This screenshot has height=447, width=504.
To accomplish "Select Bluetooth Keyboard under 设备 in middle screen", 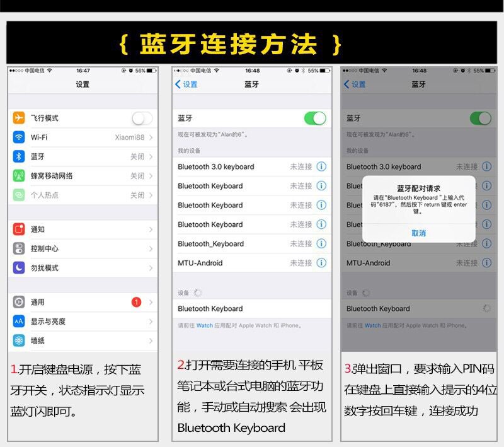I will (x=251, y=309).
